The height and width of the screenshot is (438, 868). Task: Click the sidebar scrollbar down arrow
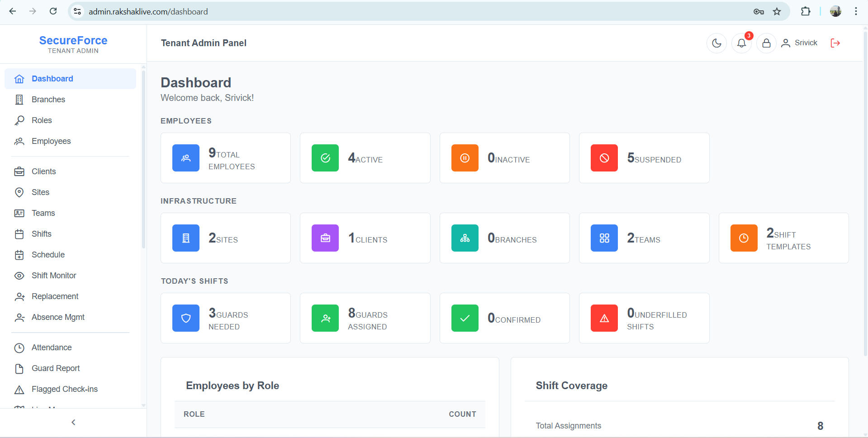tap(143, 405)
